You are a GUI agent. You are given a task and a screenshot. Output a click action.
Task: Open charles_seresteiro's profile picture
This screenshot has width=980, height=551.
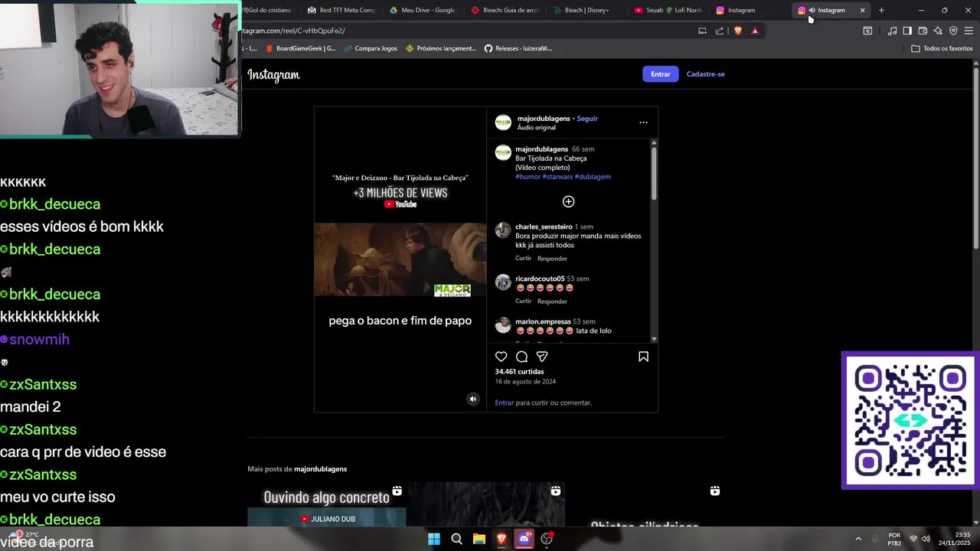tap(503, 230)
